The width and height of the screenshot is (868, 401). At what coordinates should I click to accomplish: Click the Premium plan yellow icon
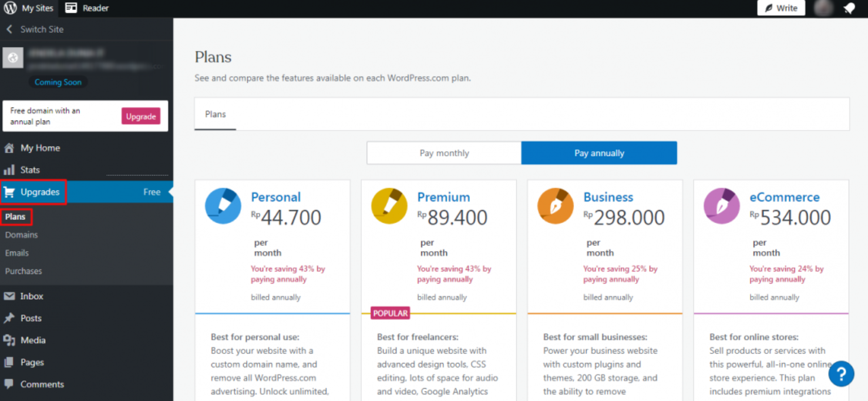389,206
